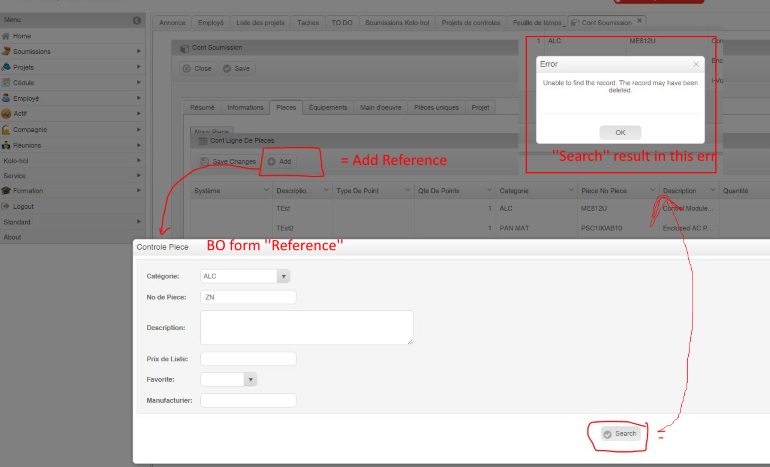Viewport: 770px width, 467px height.
Task: Switch to the Liste des projets tab
Action: coord(260,23)
